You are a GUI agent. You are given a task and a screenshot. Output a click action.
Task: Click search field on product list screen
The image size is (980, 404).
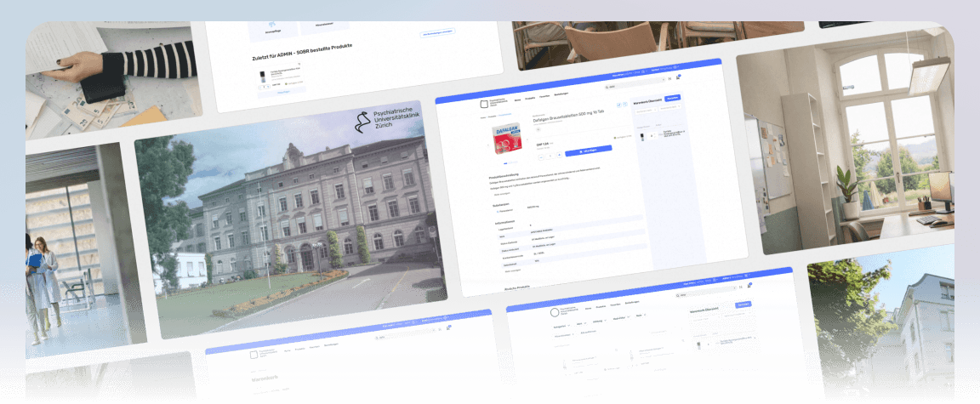[x=705, y=292]
